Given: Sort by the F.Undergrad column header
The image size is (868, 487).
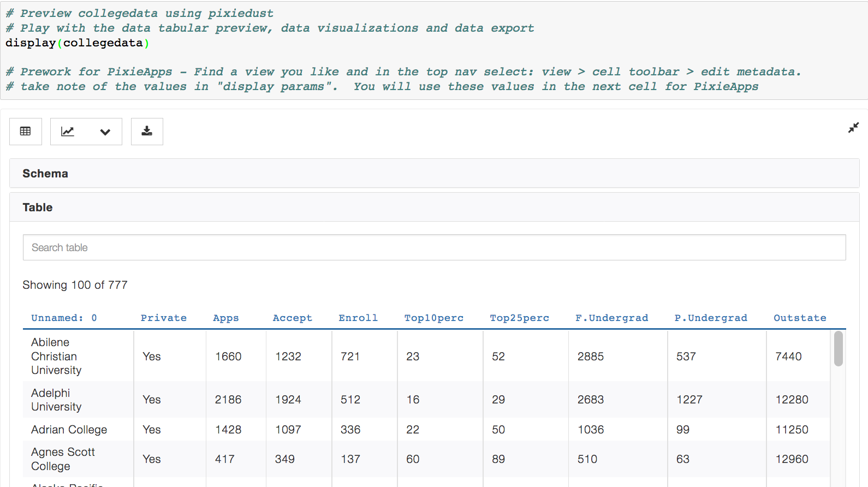Looking at the screenshot, I should 612,318.
